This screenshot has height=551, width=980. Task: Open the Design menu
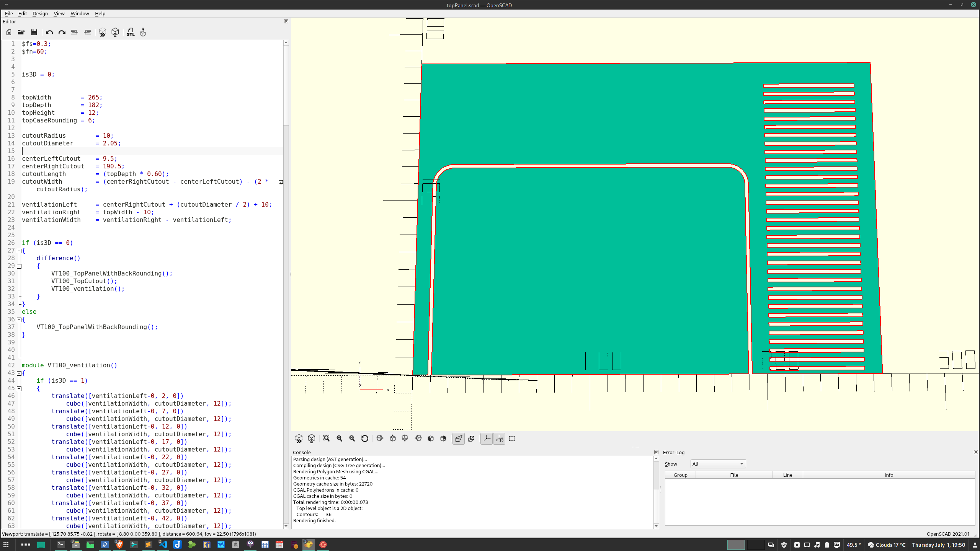pyautogui.click(x=40, y=13)
